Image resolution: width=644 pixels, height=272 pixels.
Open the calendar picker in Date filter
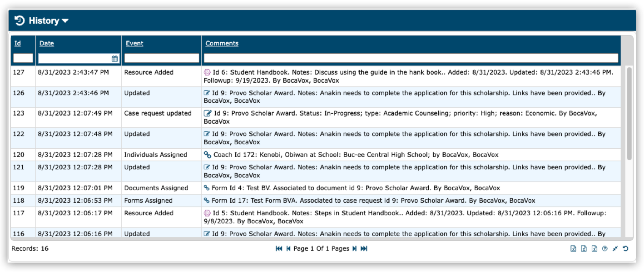115,58
